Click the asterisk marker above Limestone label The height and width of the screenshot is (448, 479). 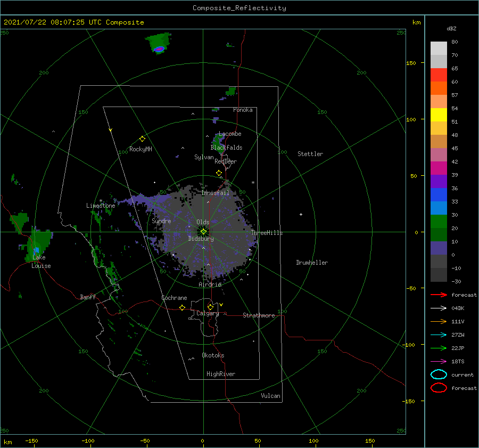click(101, 201)
